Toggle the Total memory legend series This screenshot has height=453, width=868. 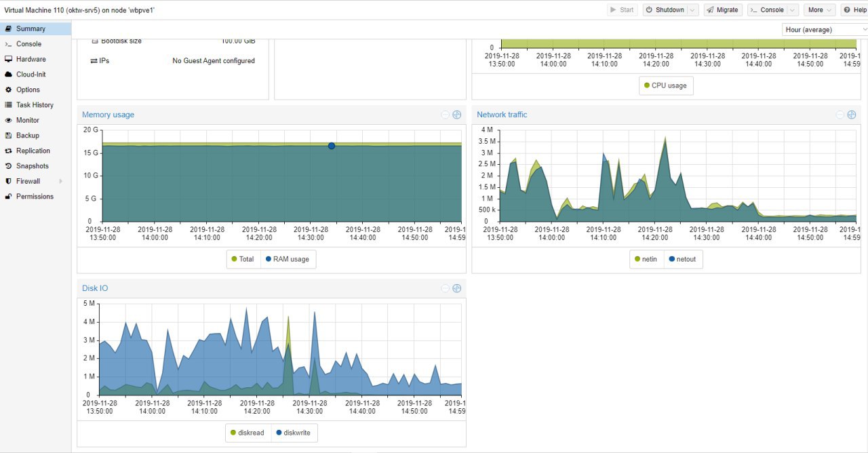(243, 259)
